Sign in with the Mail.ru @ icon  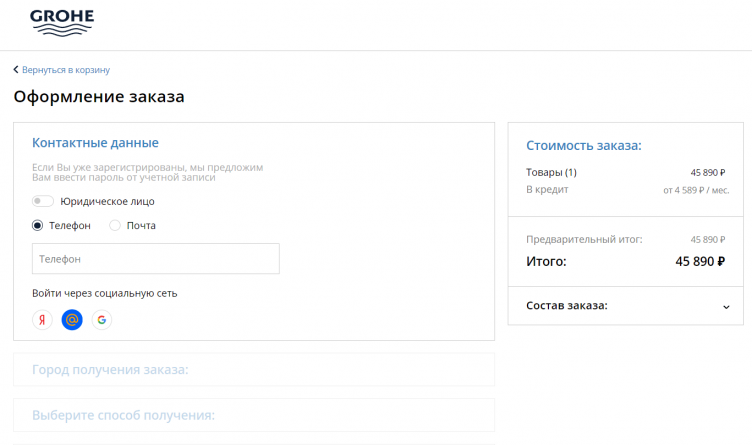click(x=72, y=320)
